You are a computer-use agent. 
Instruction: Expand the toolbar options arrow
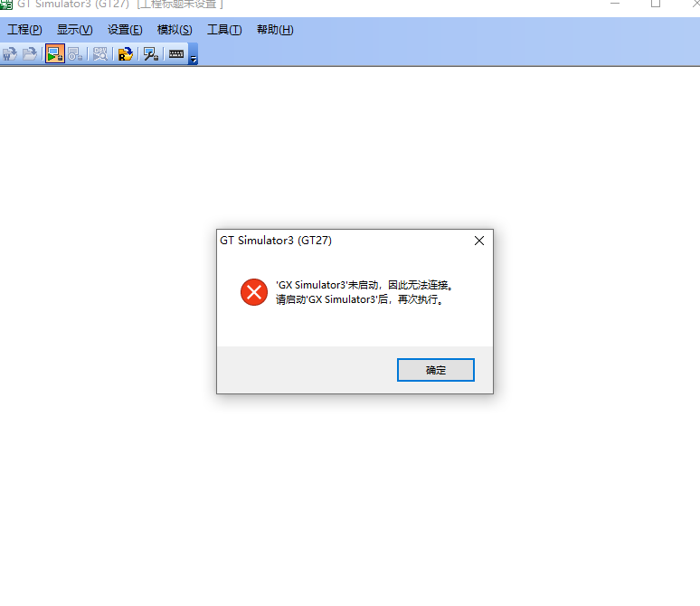pos(194,54)
